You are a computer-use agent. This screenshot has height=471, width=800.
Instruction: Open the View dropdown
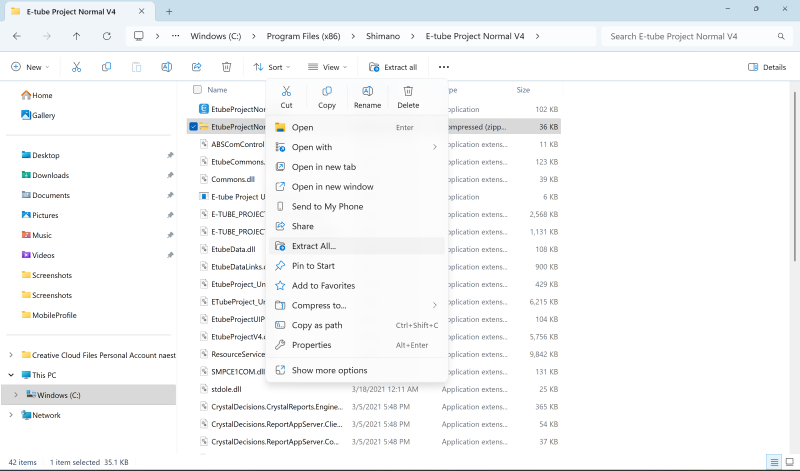(327, 67)
